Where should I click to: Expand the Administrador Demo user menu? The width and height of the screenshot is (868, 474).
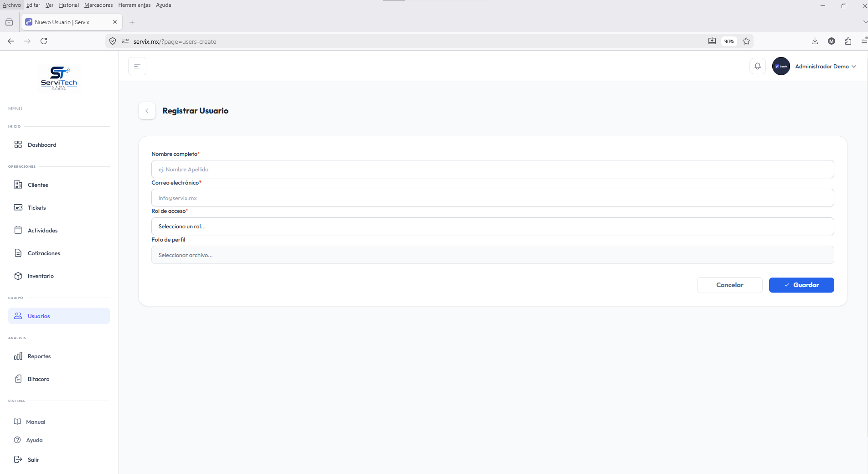click(x=815, y=66)
